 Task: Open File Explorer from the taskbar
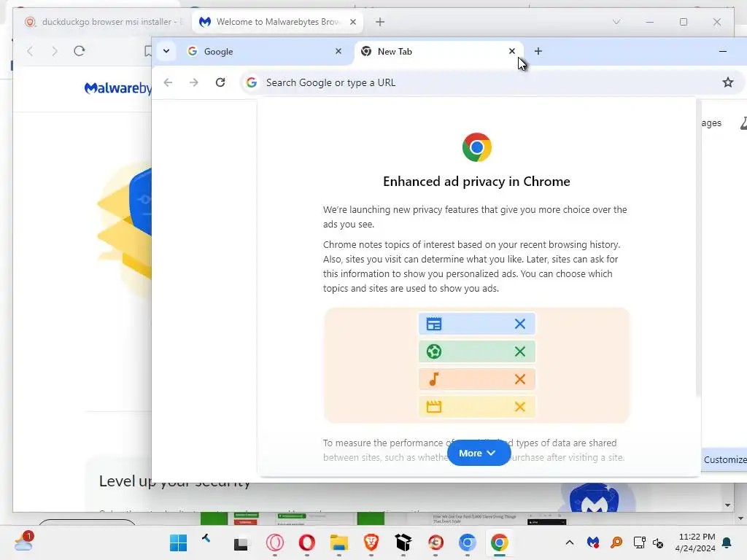coord(339,542)
